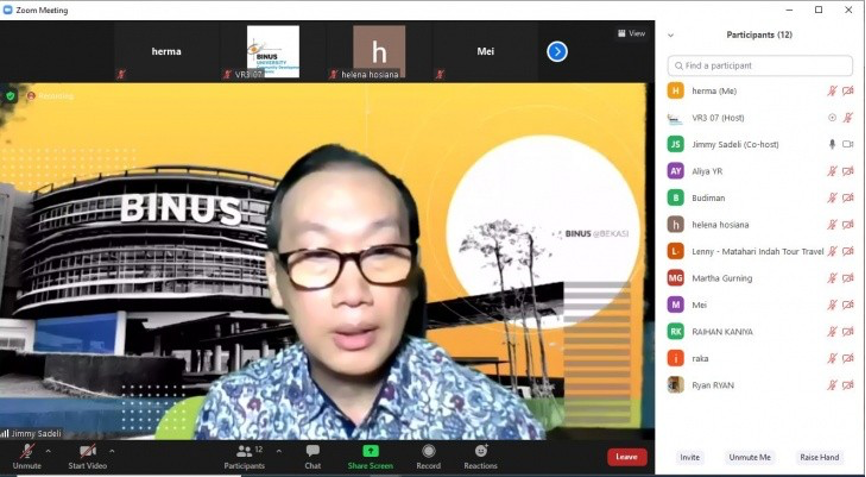Viewport: 866px width, 477px height.
Task: Select herma video thumbnail
Action: 166,52
